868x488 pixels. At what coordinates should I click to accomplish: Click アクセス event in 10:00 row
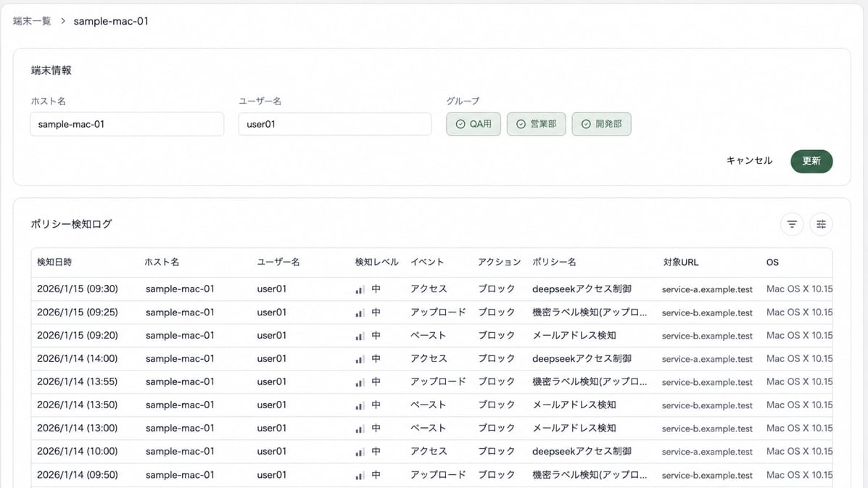tap(429, 452)
